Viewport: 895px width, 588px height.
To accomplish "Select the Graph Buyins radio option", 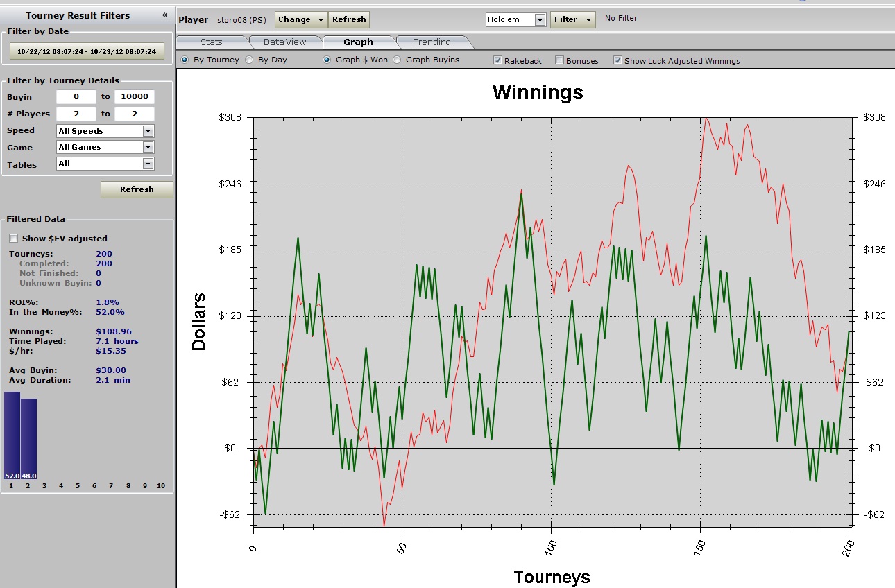I will (x=398, y=60).
